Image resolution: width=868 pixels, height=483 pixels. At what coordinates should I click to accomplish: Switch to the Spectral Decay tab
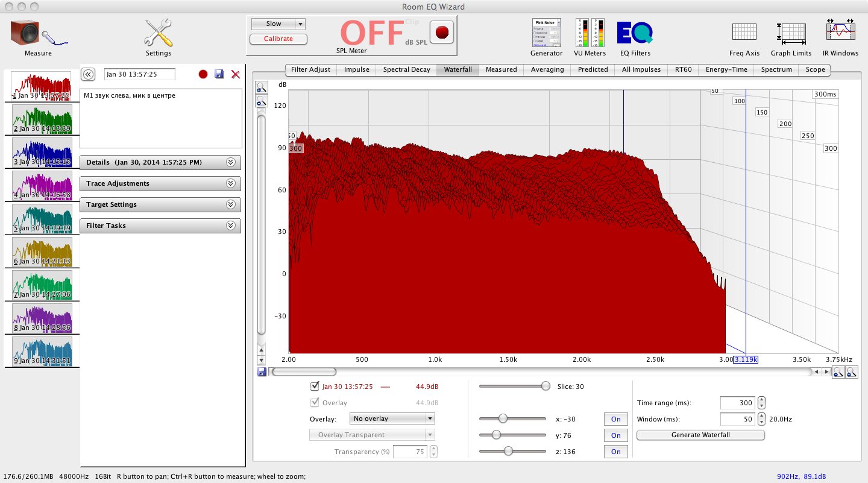pos(406,69)
